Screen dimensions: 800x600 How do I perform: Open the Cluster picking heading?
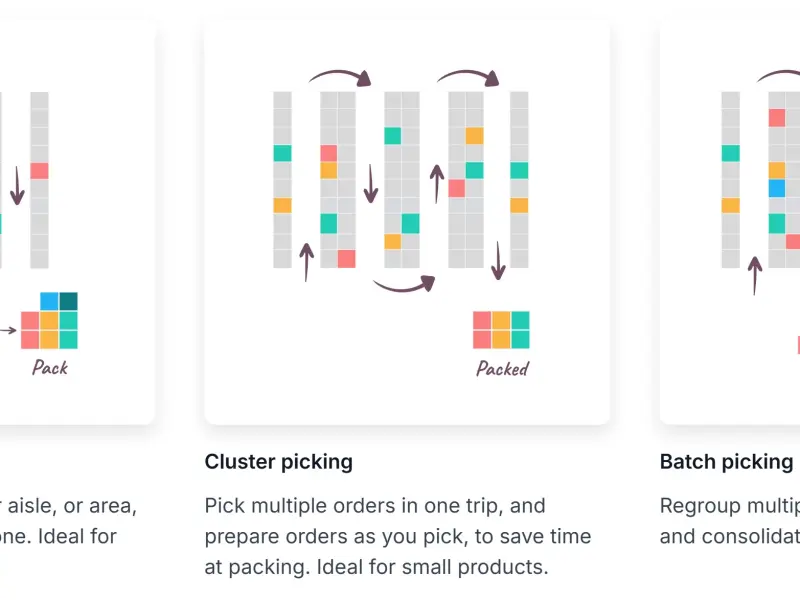(278, 462)
